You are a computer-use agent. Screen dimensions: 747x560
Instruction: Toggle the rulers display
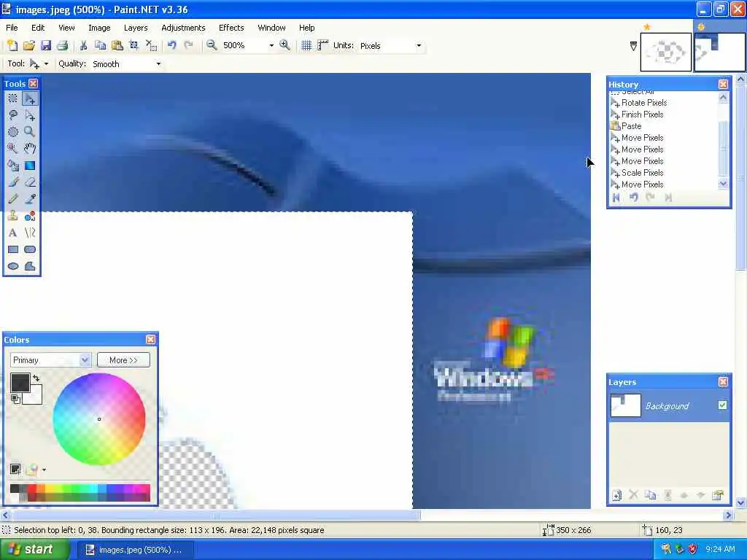[323, 45]
